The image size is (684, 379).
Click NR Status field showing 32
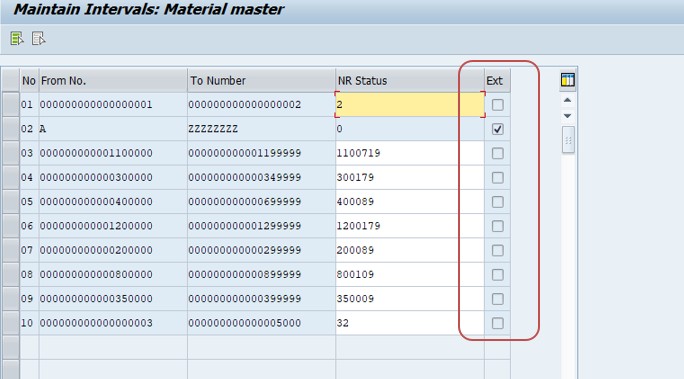click(410, 323)
